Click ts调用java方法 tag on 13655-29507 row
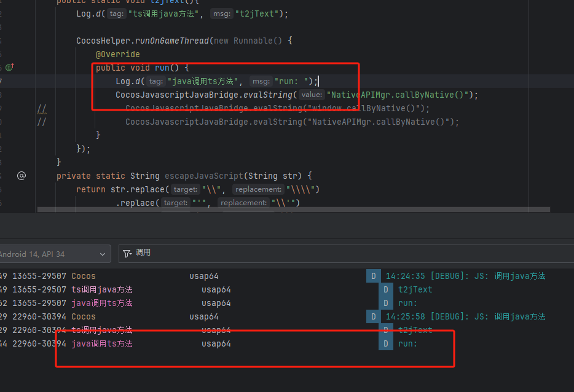Image resolution: width=574 pixels, height=392 pixels. tap(102, 289)
